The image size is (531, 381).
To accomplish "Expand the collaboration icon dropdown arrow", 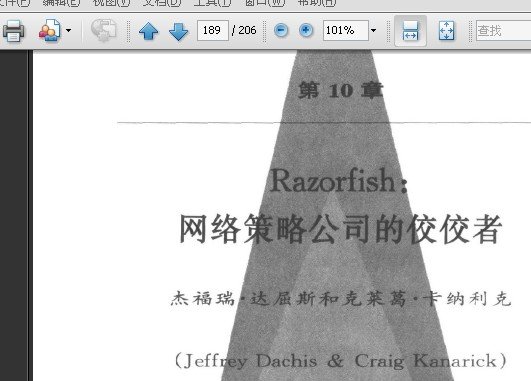I will tap(68, 30).
